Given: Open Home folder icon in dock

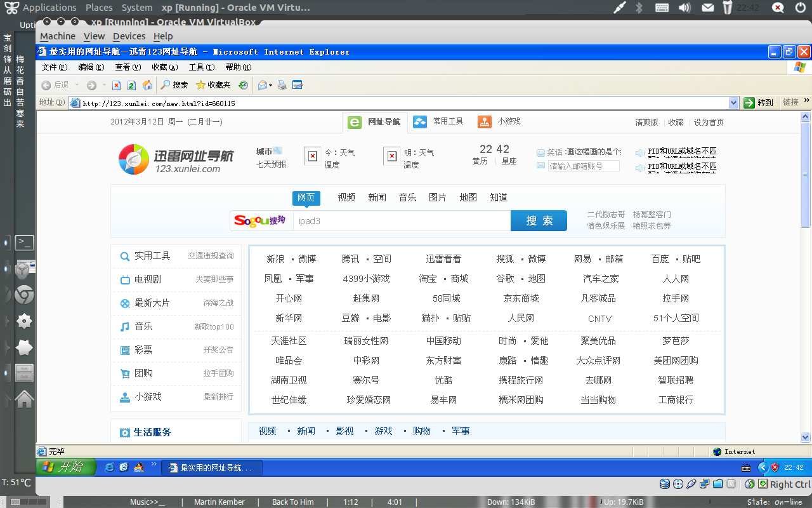Looking at the screenshot, I should point(24,399).
